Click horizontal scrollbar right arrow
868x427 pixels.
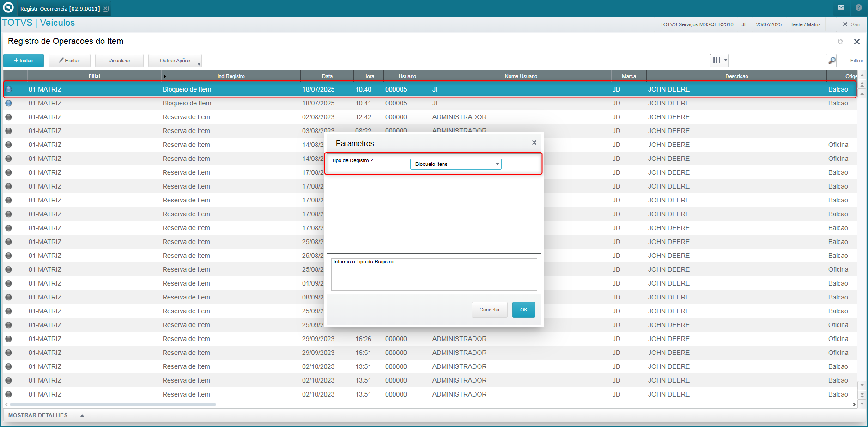(854, 404)
